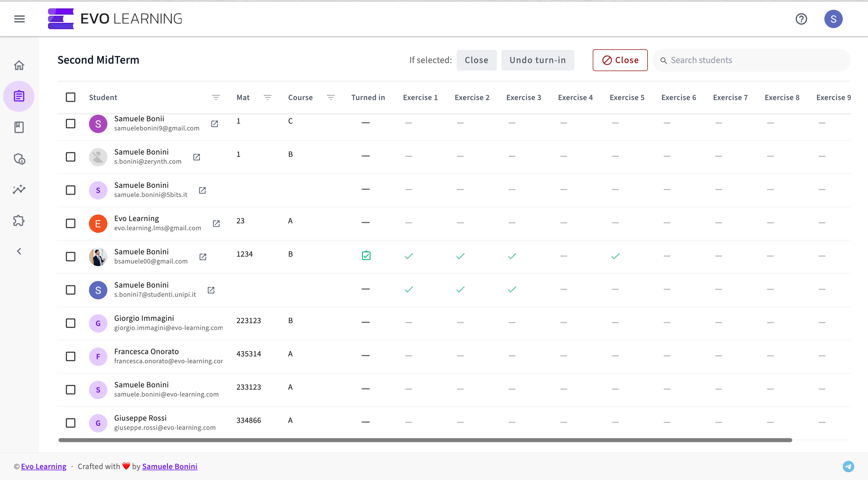
Task: Open external link for Evo Learning student
Action: coord(216,223)
